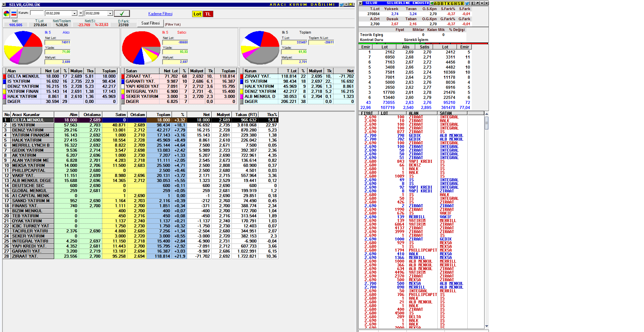Confirm date range with green checkmark button
The width and height of the screenshot is (644, 332).
pyautogui.click(x=122, y=13)
